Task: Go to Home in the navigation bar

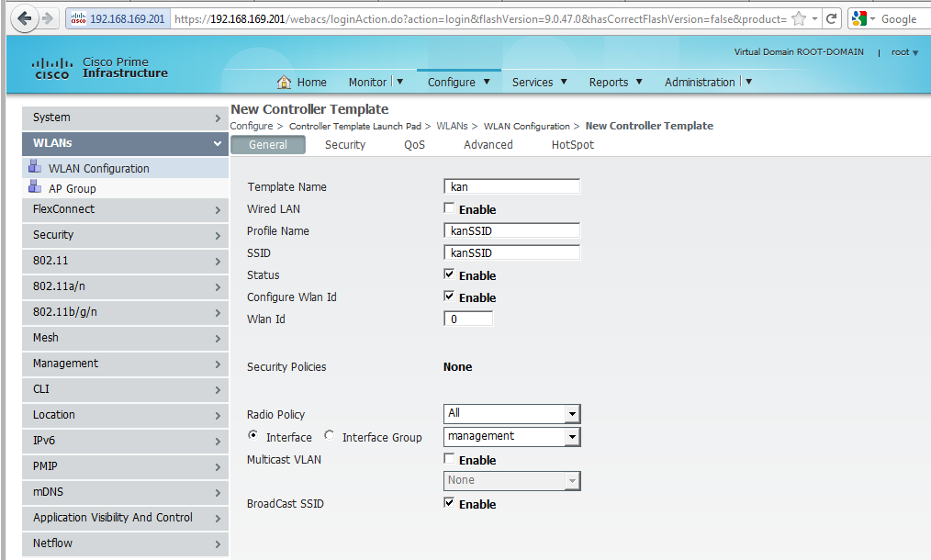Action: [x=312, y=82]
